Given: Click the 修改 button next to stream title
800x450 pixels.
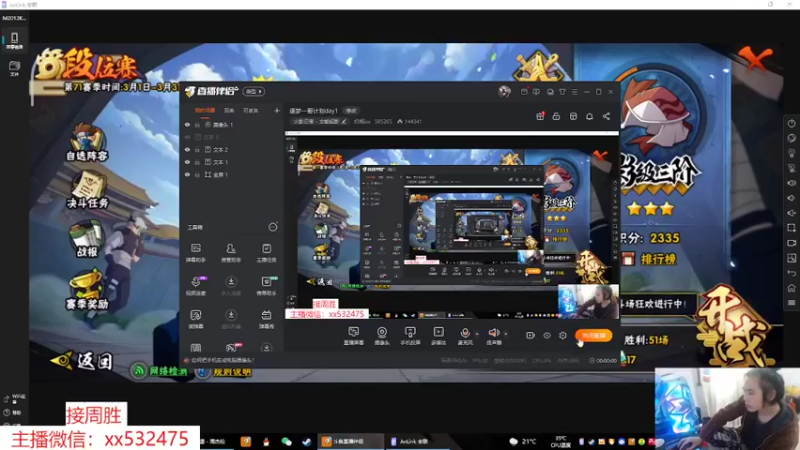Looking at the screenshot, I should coord(351,110).
